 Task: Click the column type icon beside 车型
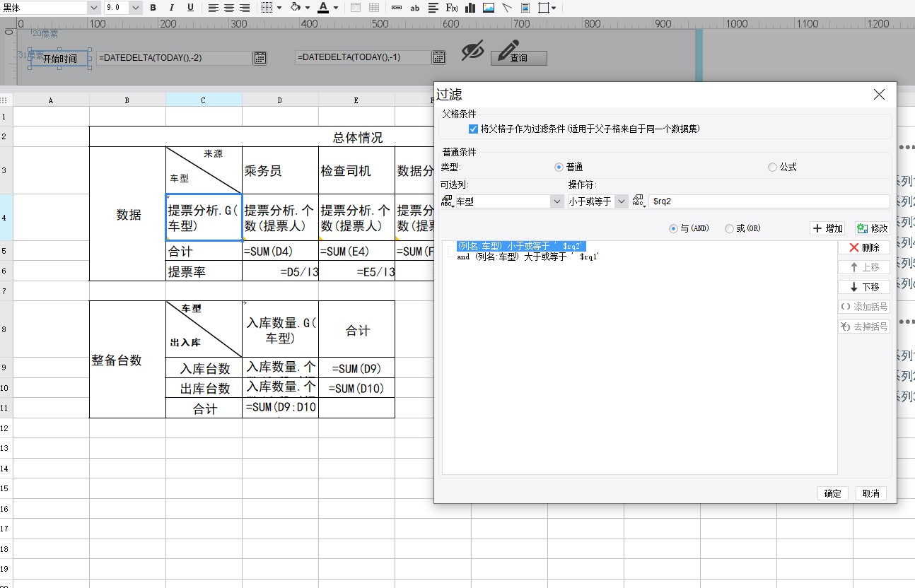click(x=448, y=201)
